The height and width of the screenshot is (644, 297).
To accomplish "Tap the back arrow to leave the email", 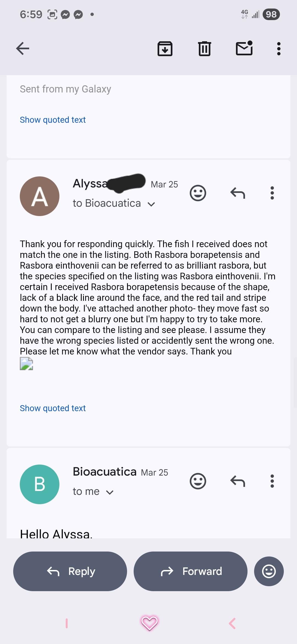I will click(23, 49).
